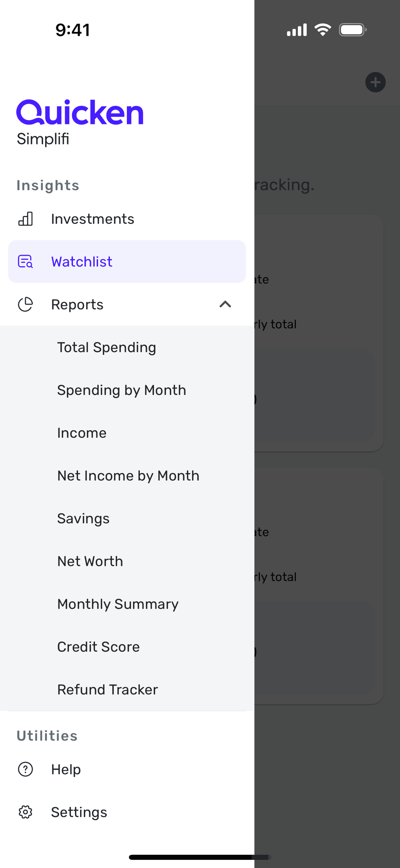
Task: Open the Credit Score report
Action: [x=127, y=647]
